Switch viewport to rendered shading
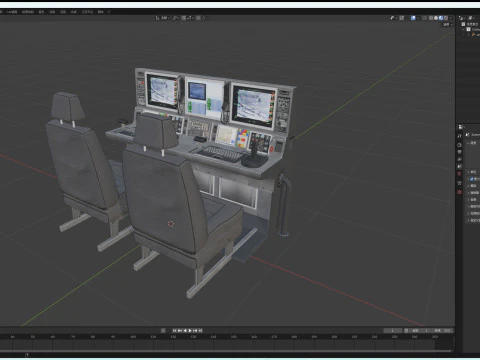 tap(446, 18)
